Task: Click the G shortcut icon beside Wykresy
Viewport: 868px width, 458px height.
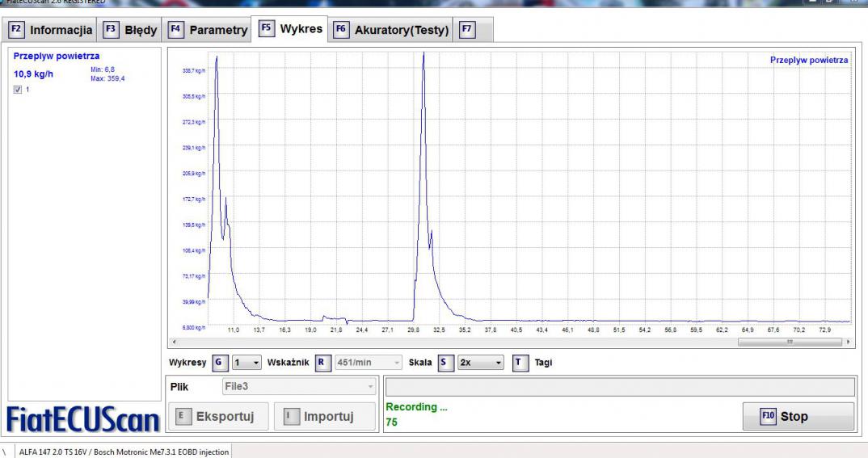Action: (x=217, y=363)
